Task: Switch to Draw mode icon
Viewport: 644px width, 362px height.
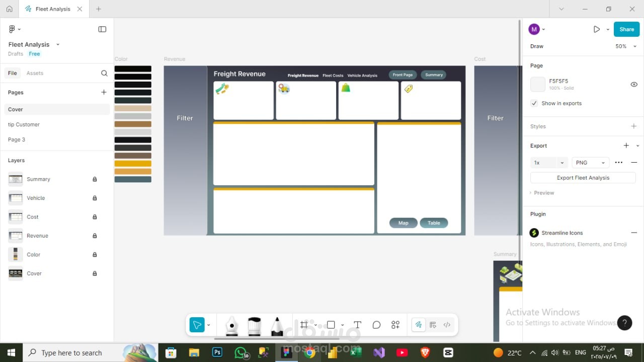Action: [419, 325]
